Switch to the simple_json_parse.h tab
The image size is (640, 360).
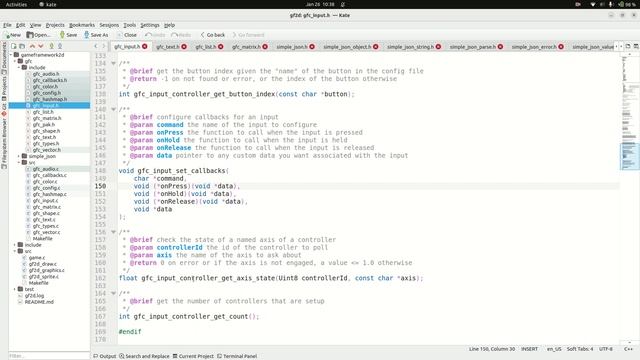click(473, 47)
